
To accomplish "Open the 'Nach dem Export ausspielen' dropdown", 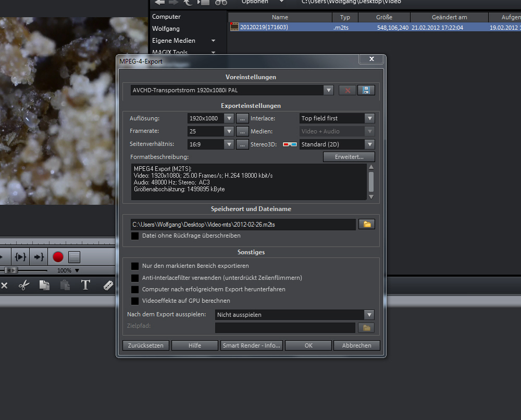I will pyautogui.click(x=369, y=315).
